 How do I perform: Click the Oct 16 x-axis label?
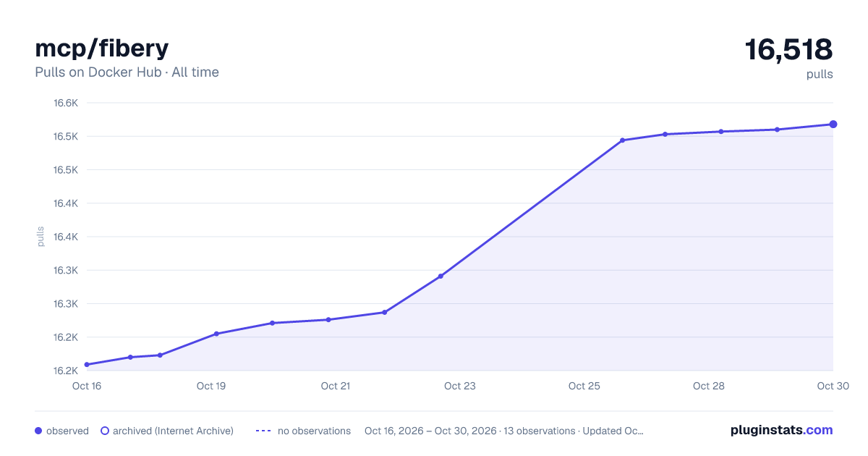coord(87,386)
